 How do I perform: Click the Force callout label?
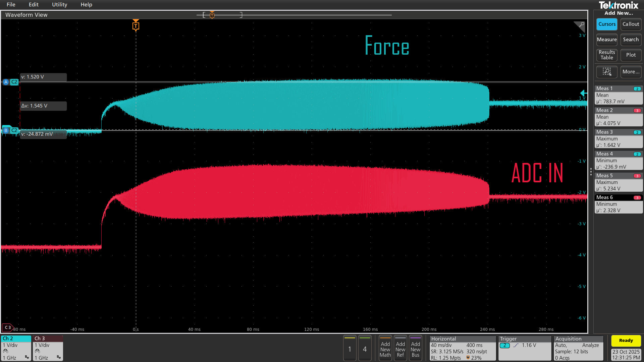click(x=387, y=46)
